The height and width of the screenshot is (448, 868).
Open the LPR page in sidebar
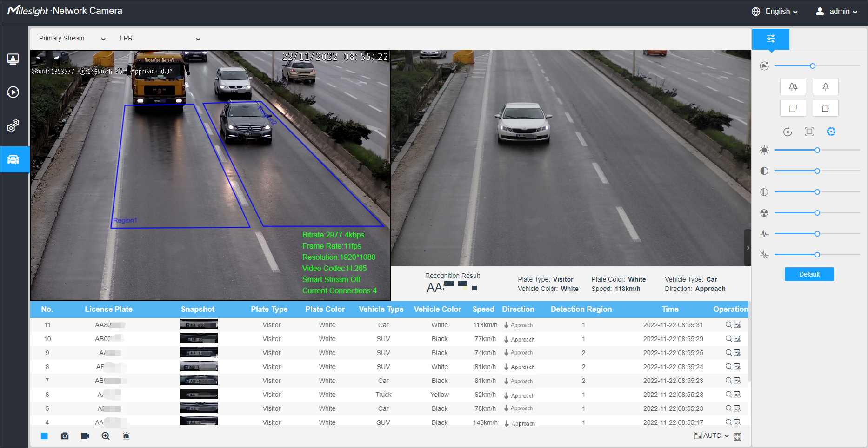pyautogui.click(x=13, y=160)
